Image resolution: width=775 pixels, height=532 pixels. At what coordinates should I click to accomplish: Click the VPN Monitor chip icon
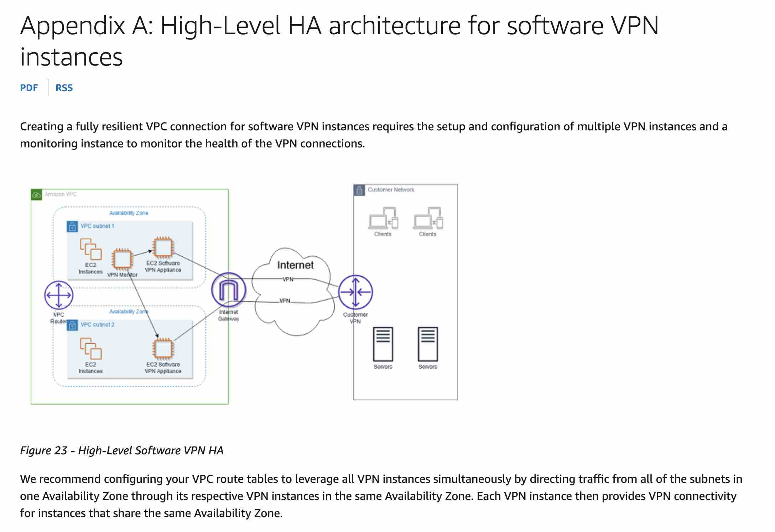point(122,259)
